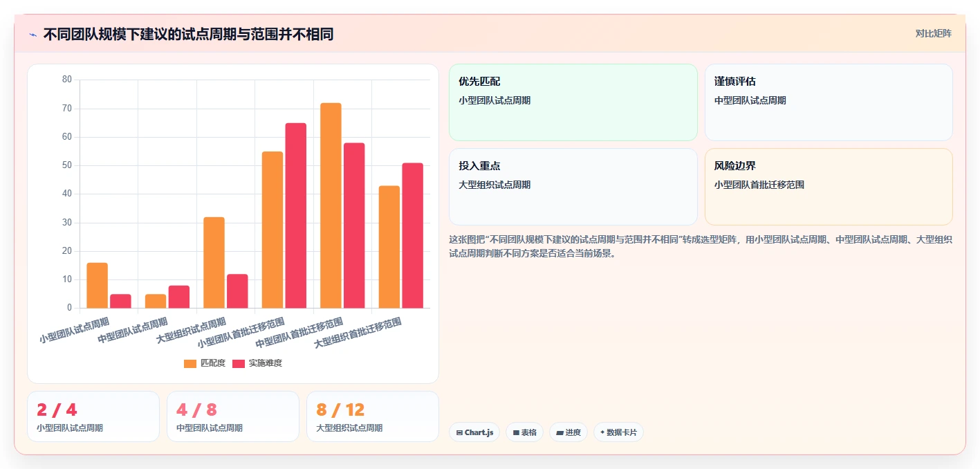The image size is (980, 469).
Task: Click the description paragraph starting with 这张图把
Action: tap(701, 246)
